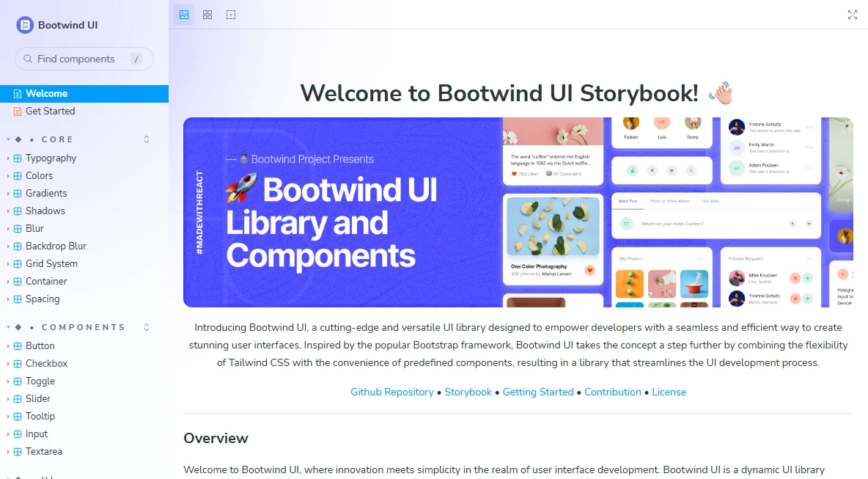The height and width of the screenshot is (479, 868).
Task: Expand all items in CORE section
Action: click(147, 139)
